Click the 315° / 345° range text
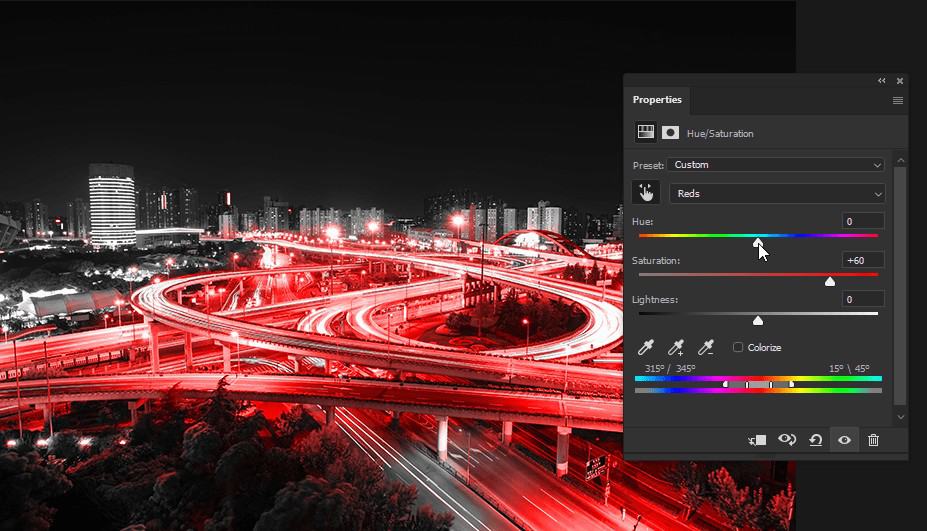 pos(670,368)
